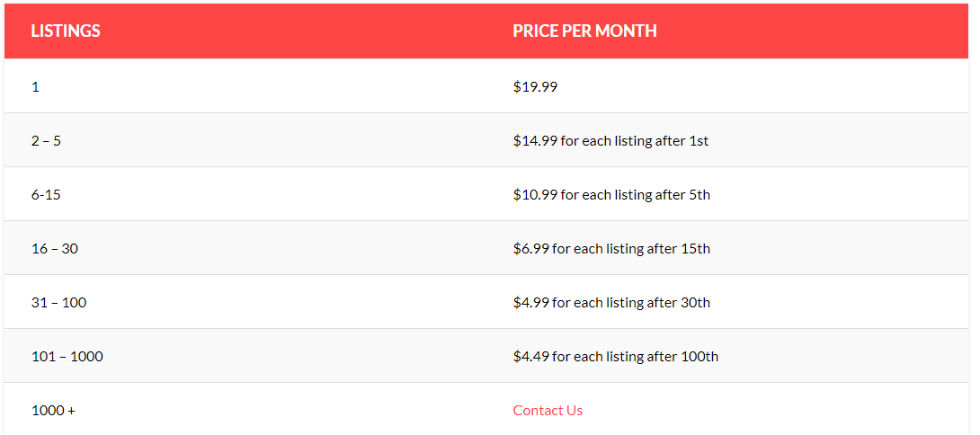Viewport: 980px width, 435px height.
Task: Open the Contact Us link
Action: [548, 411]
